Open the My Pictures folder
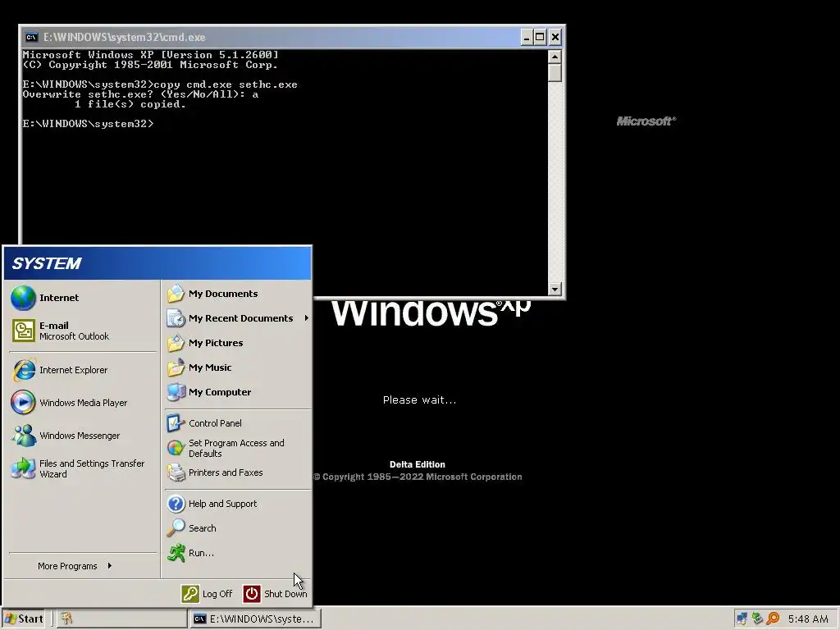 pyautogui.click(x=238, y=343)
